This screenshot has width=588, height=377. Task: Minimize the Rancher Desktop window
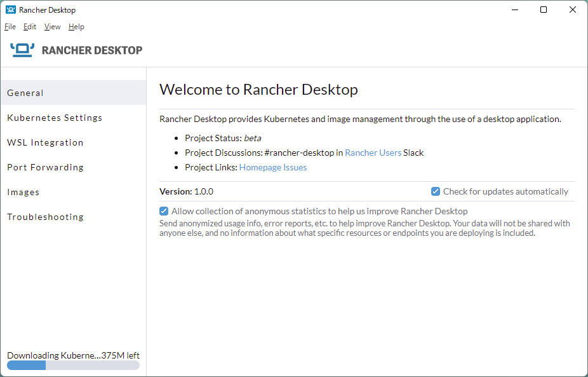(x=515, y=10)
